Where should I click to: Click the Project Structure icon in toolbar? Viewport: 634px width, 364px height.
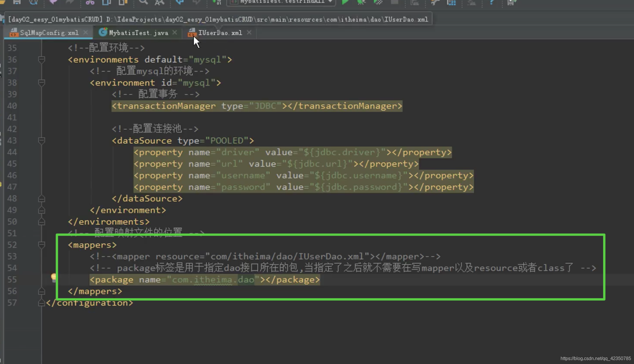pos(451,2)
